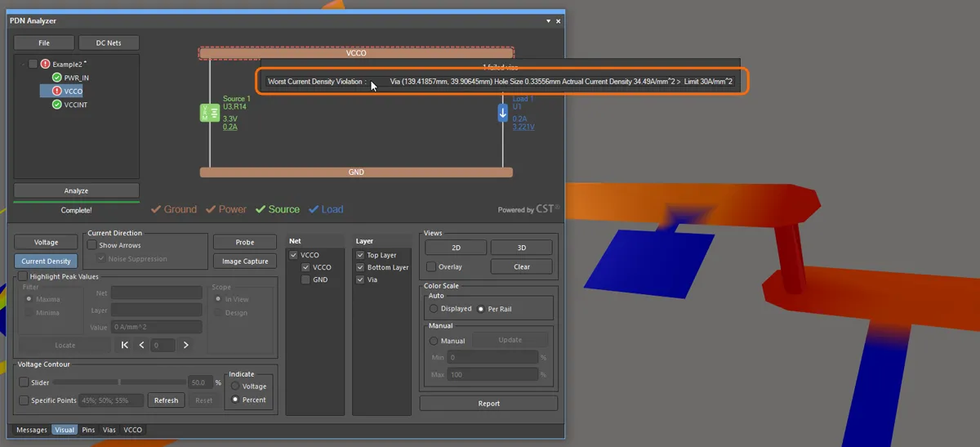Viewport: 980px width, 447px height.
Task: Uncheck the Bottom Layer checkbox
Action: pos(360,267)
